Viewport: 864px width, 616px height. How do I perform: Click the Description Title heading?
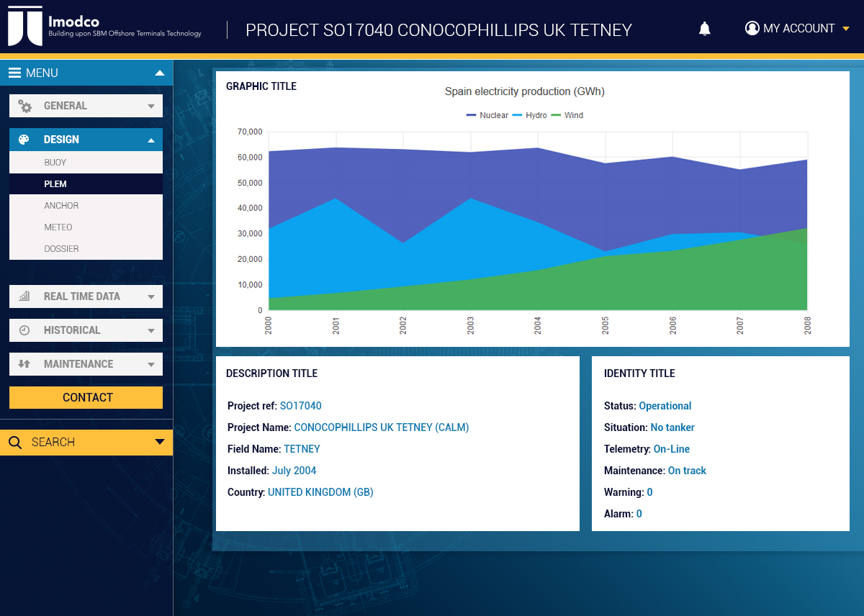[272, 373]
